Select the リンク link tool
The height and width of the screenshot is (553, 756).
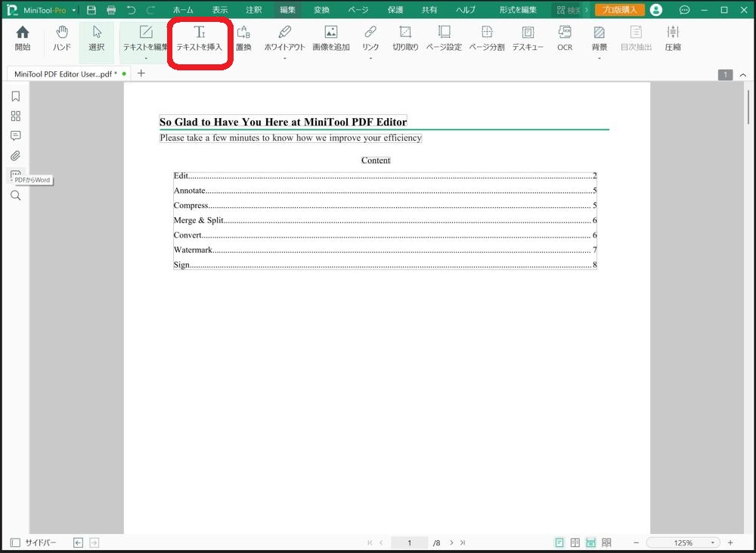tap(370, 39)
